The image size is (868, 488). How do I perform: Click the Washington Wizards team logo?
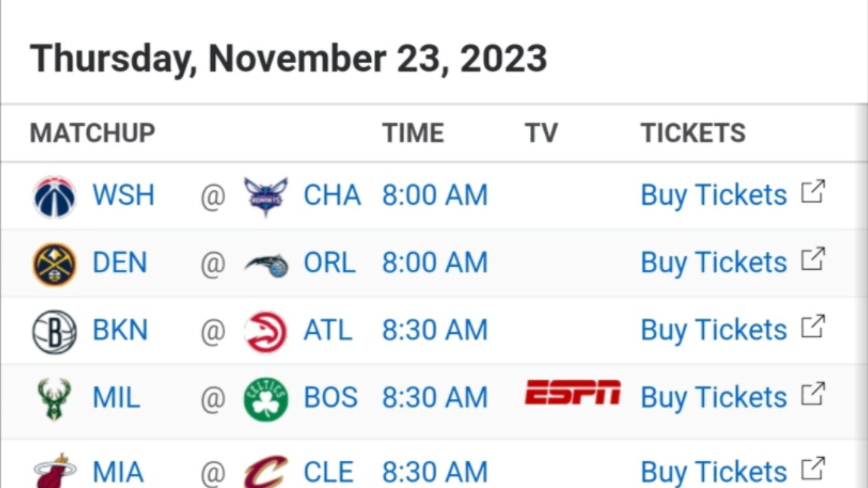click(x=54, y=197)
